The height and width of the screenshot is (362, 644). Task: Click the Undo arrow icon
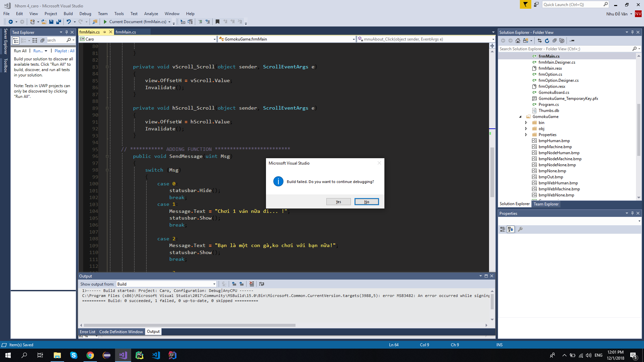[68, 22]
